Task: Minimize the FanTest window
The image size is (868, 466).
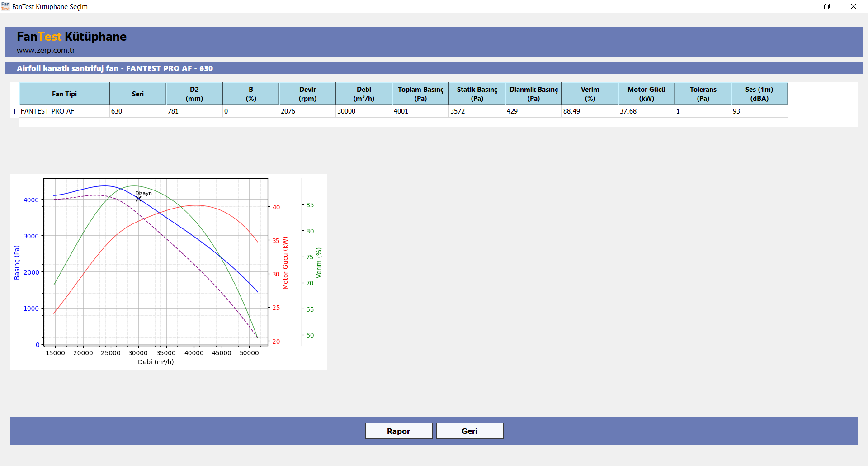Action: click(801, 6)
